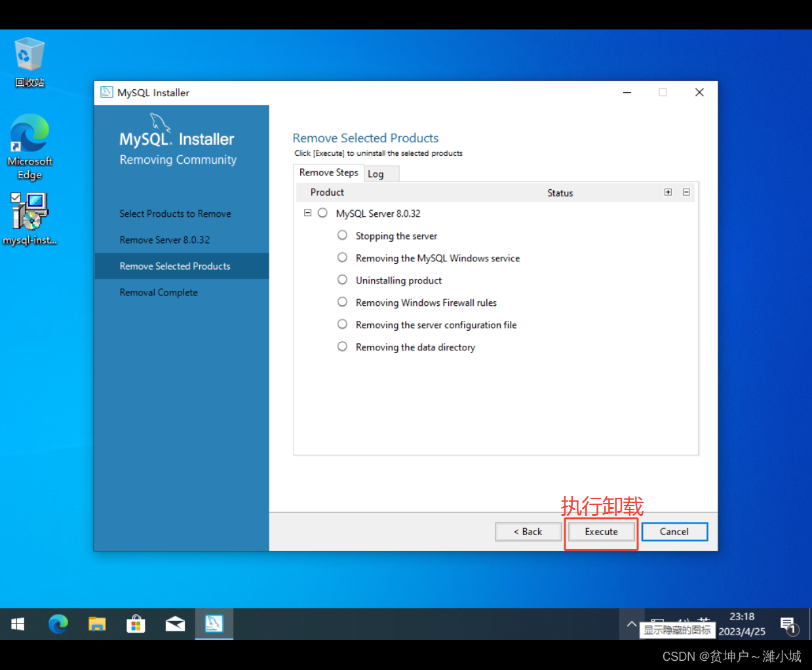This screenshot has width=812, height=670.
Task: Switch to MySQL Installer taskbar item
Action: [214, 624]
